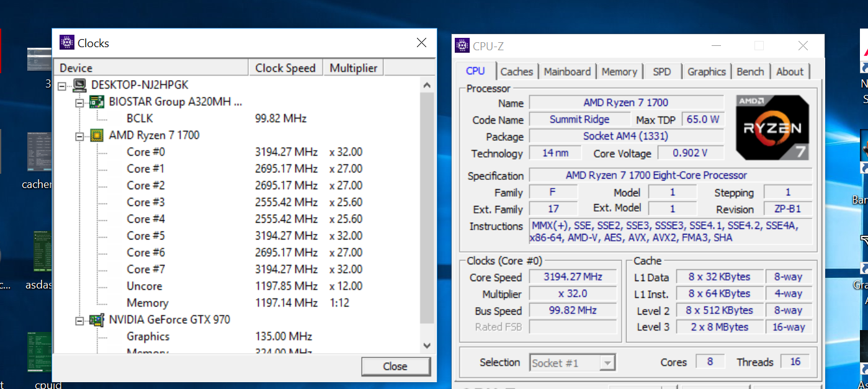Switch to the Bench tab
The height and width of the screenshot is (389, 868).
coord(750,72)
